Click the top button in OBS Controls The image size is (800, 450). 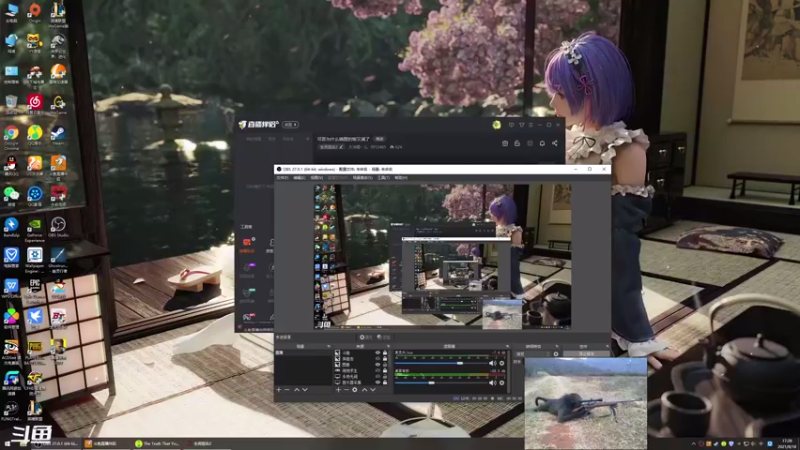click(587, 354)
